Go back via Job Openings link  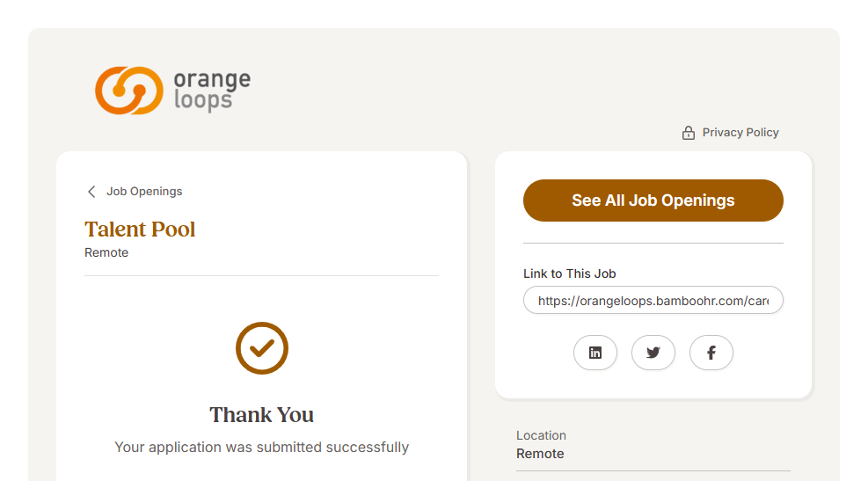[144, 192]
